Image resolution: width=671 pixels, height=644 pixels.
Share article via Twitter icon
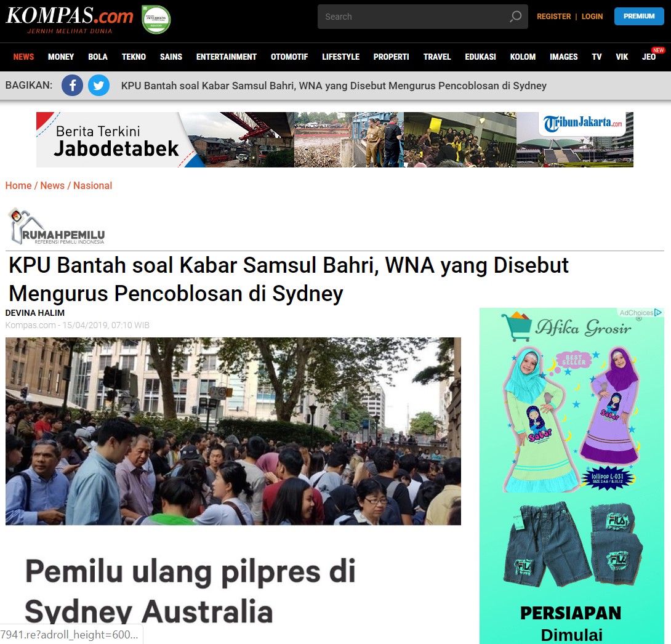pos(98,86)
